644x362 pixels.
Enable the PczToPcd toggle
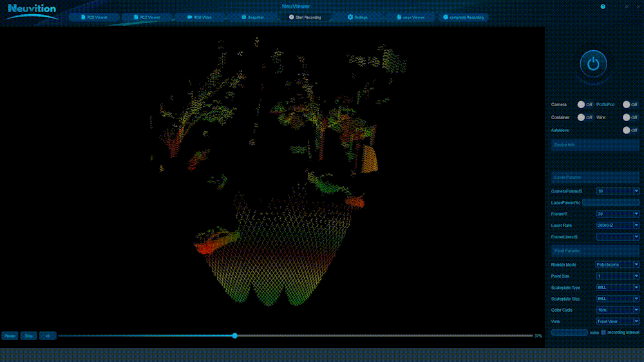point(626,104)
